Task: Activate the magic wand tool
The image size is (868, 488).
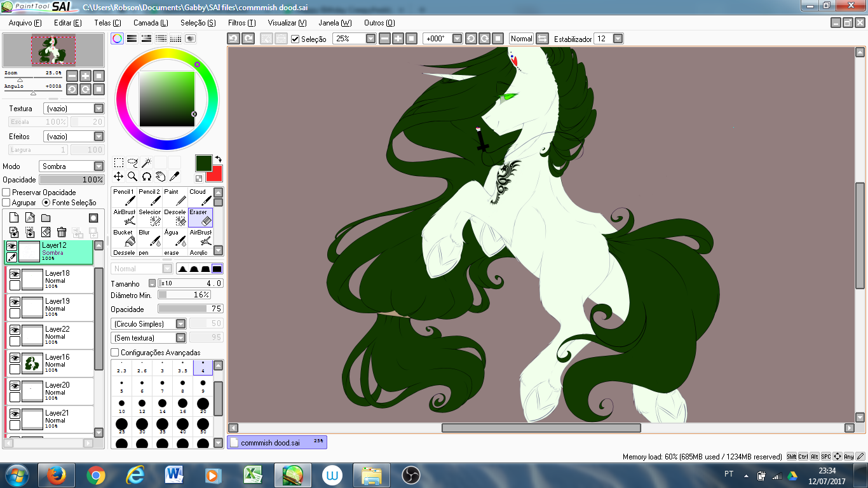Action: 147,163
